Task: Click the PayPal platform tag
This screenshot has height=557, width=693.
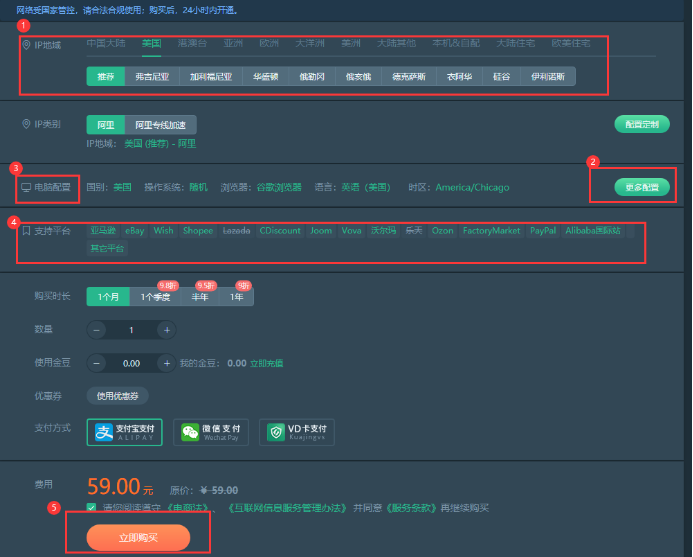Action: click(543, 230)
